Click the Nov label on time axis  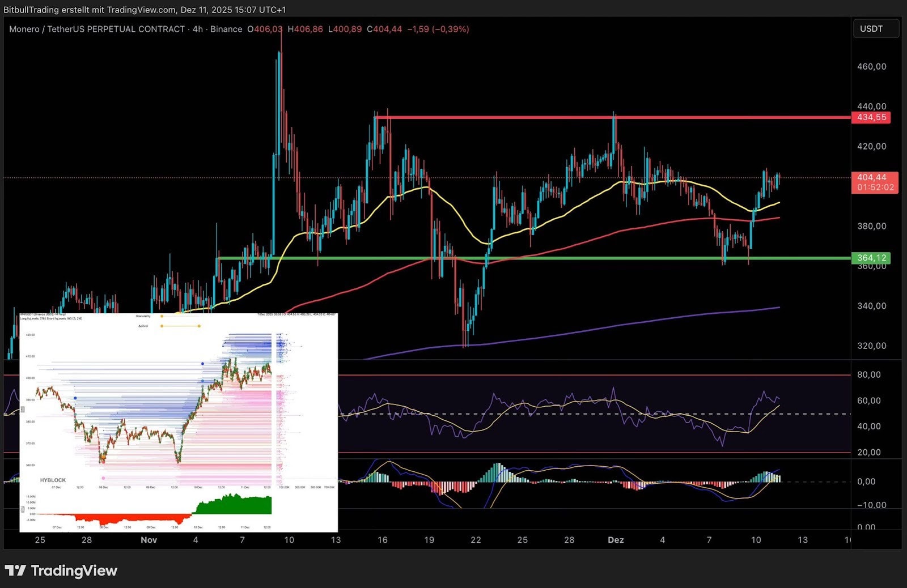tap(149, 540)
